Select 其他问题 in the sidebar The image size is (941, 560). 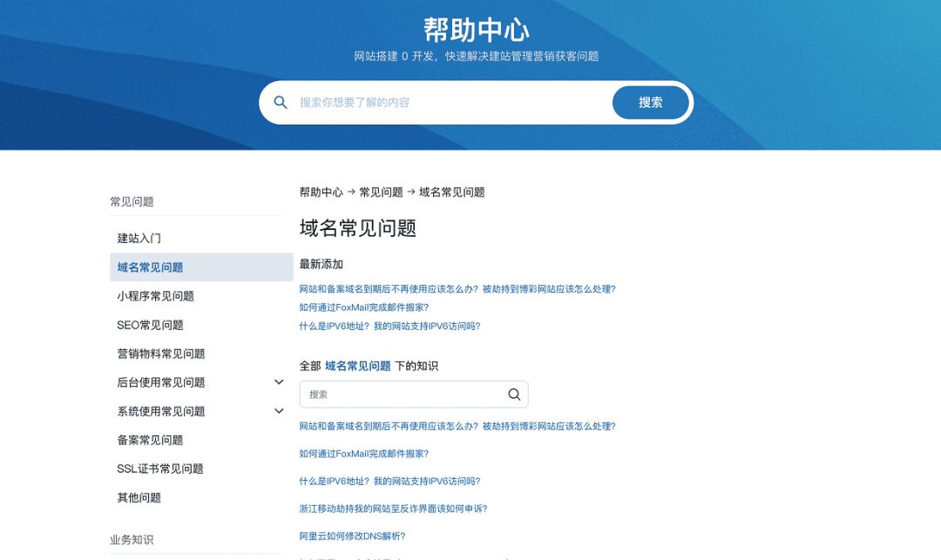[x=139, y=497]
